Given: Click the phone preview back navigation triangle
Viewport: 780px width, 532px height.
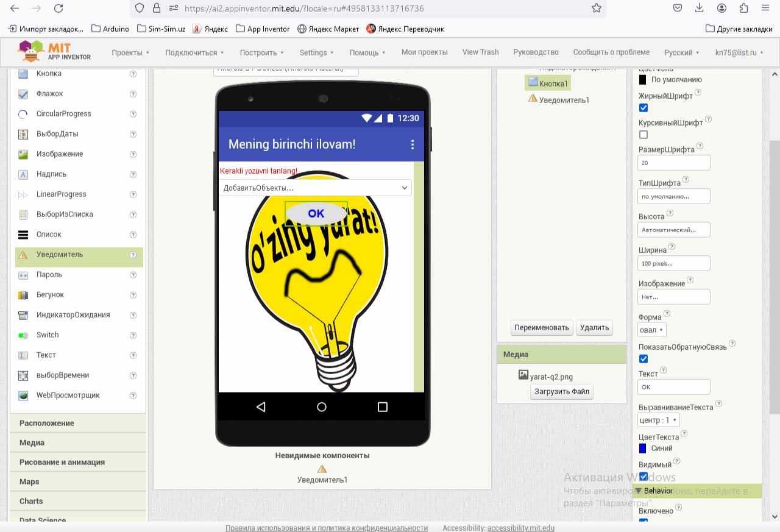Looking at the screenshot, I should coord(261,407).
